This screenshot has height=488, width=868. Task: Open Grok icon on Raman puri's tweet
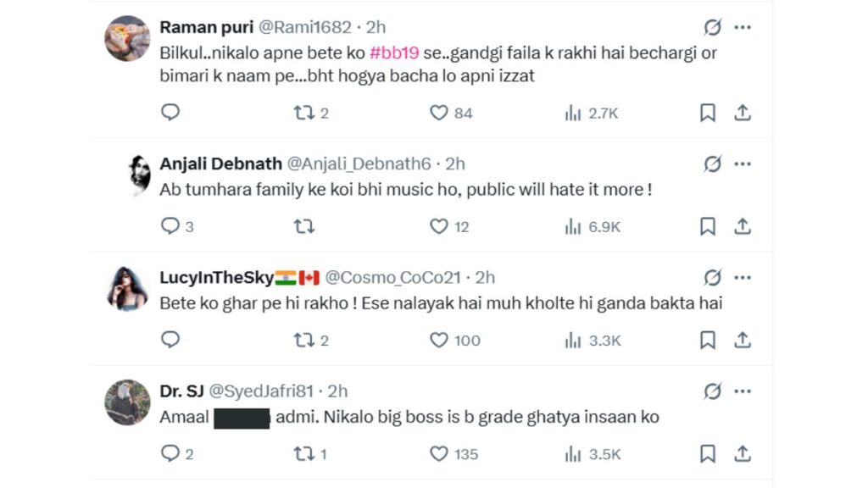click(713, 28)
